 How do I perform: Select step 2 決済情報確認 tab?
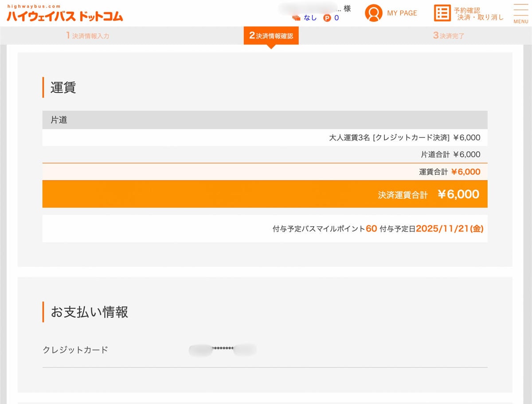(x=271, y=35)
